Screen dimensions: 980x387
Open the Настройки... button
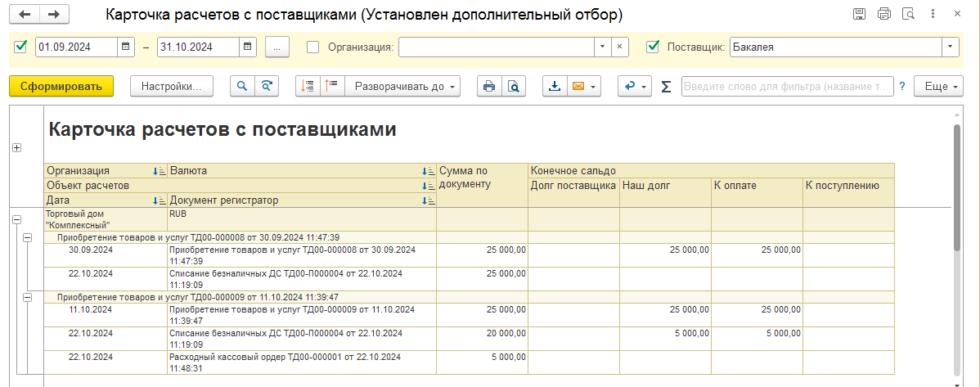point(172,86)
